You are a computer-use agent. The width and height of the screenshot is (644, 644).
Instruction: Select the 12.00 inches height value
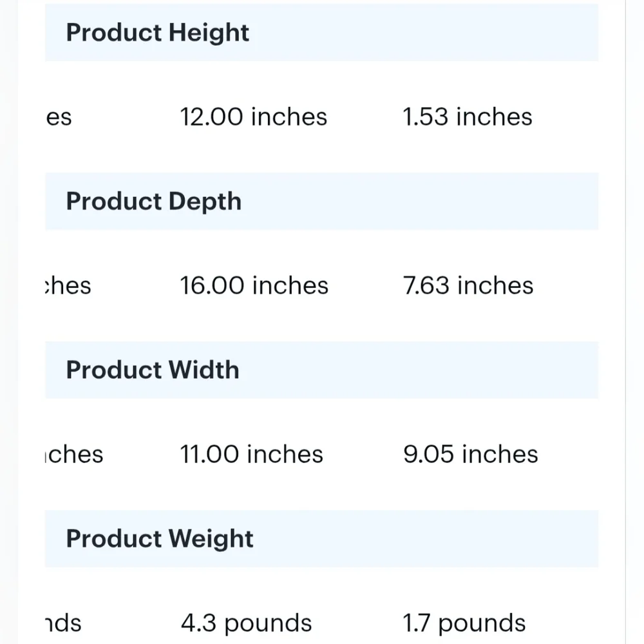[253, 117]
